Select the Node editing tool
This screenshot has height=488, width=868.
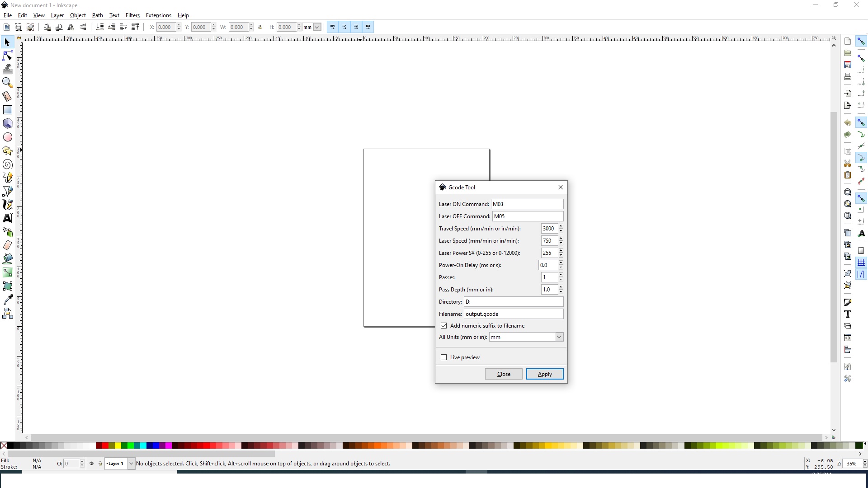click(x=8, y=55)
